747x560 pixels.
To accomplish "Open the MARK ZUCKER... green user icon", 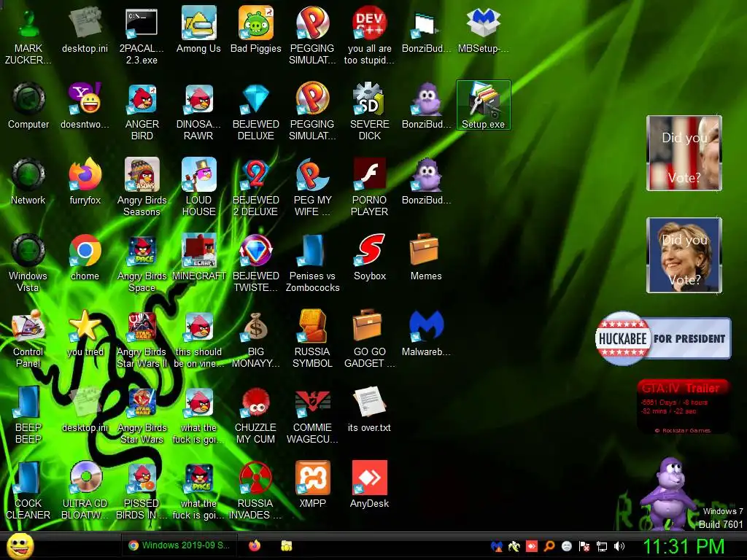I will coord(28,35).
